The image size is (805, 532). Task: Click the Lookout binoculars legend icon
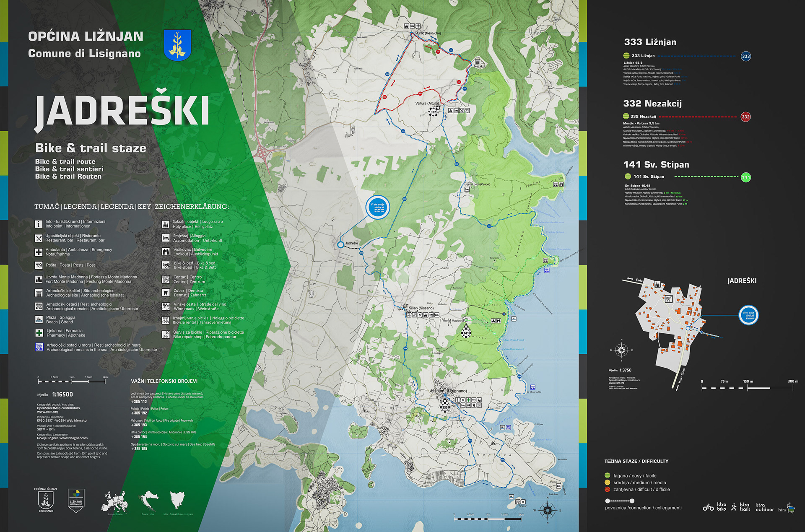166,252
